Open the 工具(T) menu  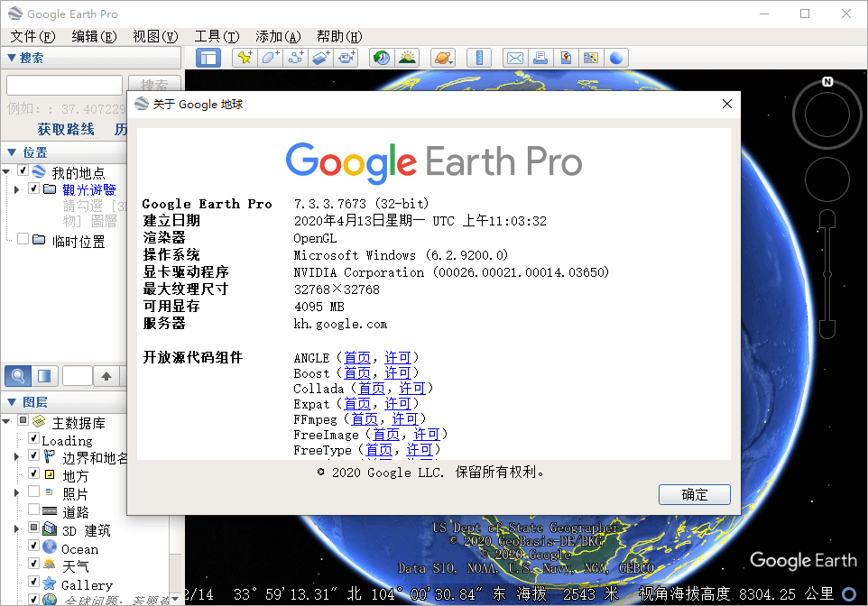coord(217,36)
